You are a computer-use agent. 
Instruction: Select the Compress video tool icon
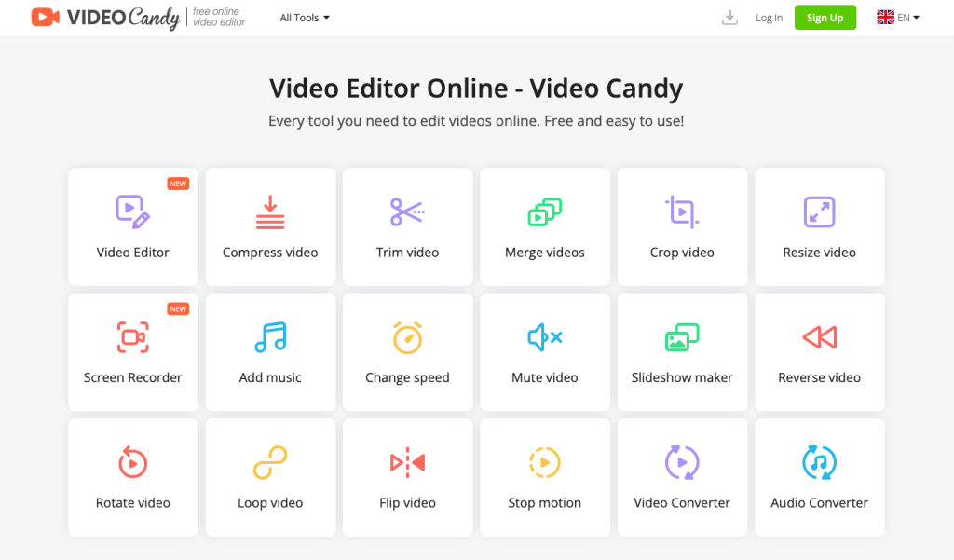[x=270, y=212]
